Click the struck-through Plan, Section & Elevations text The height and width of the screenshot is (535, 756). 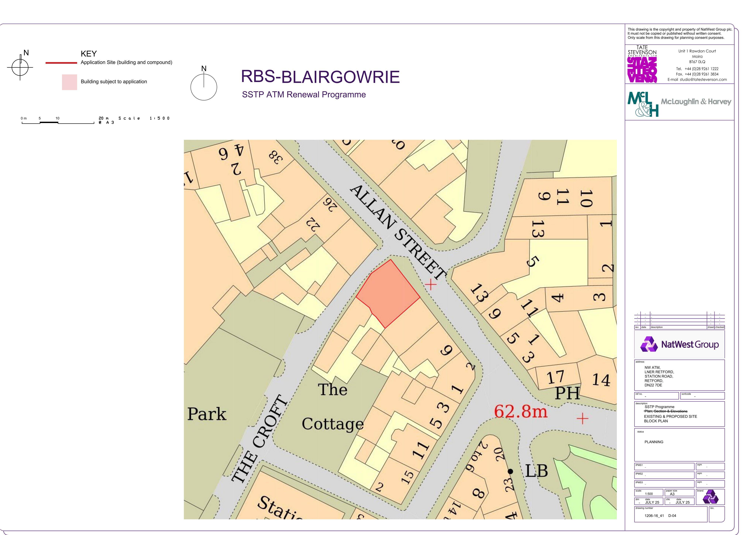[x=666, y=411]
